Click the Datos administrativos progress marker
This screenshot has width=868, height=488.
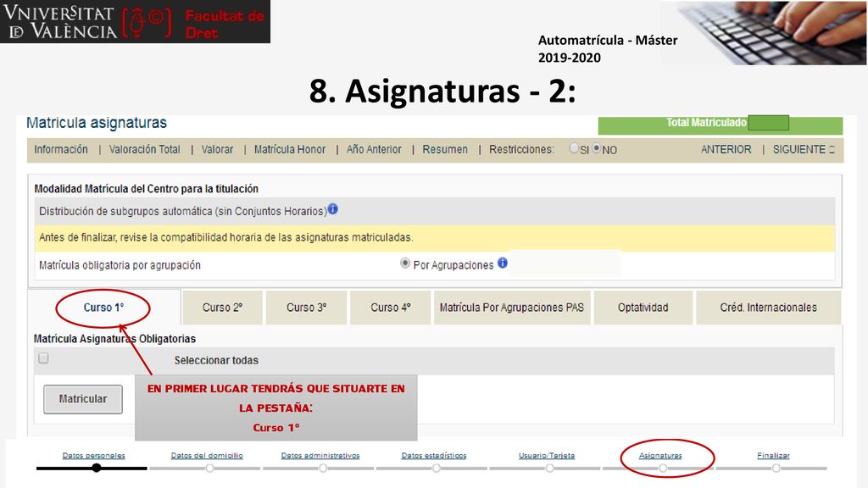coord(323,468)
